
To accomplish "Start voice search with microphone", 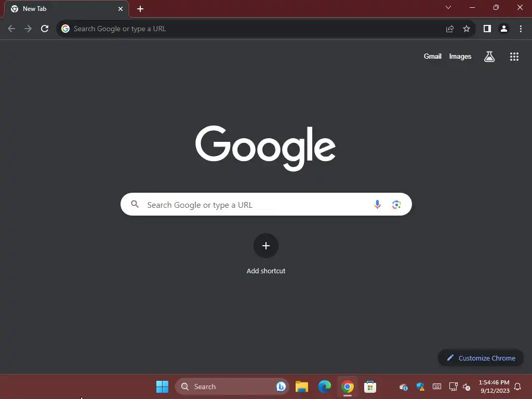I will pos(377,204).
